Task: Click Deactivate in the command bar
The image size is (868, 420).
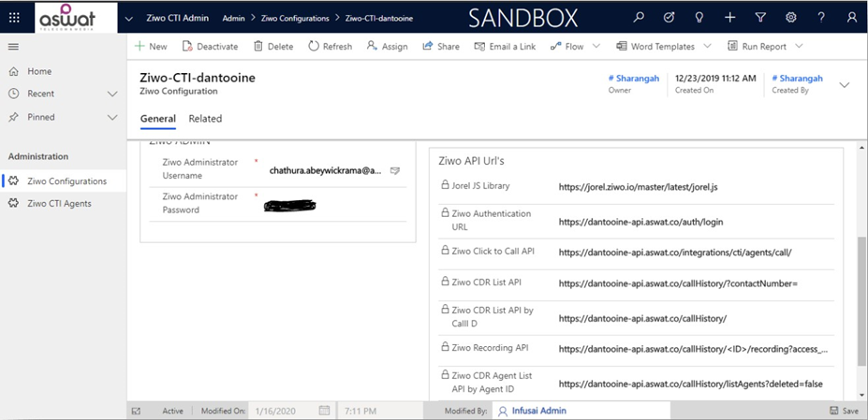Action: pos(210,47)
